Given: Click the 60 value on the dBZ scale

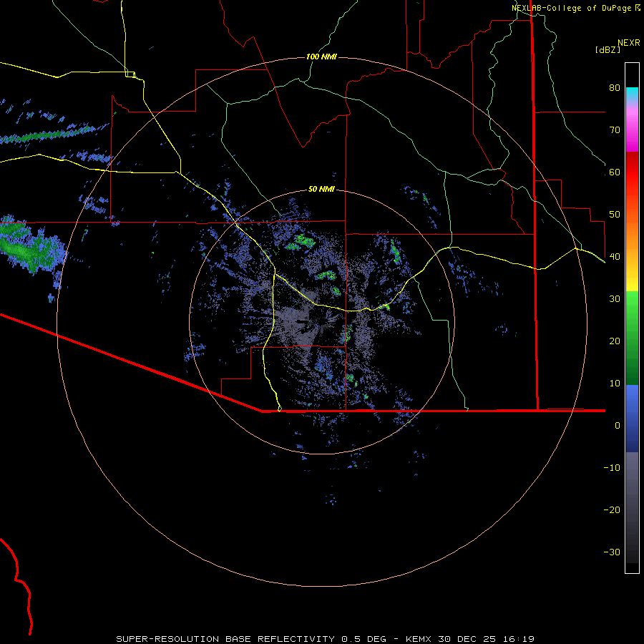Looking at the screenshot, I should (615, 172).
